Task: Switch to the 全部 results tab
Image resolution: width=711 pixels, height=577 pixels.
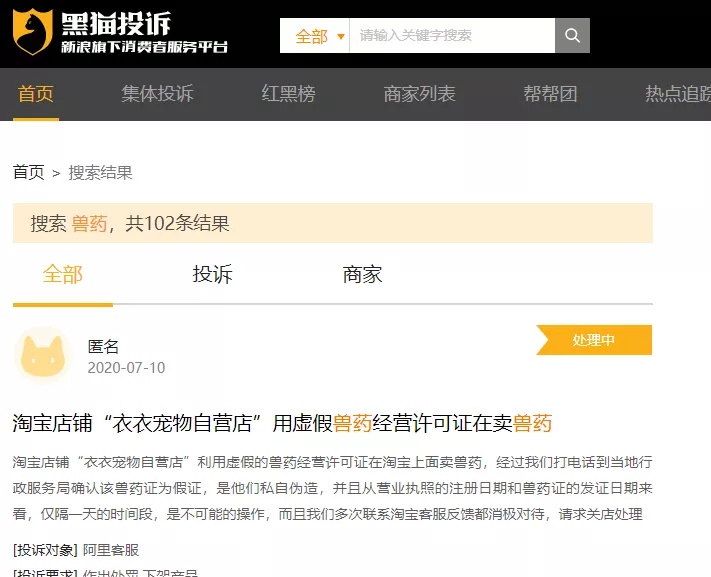Action: pyautogui.click(x=63, y=274)
